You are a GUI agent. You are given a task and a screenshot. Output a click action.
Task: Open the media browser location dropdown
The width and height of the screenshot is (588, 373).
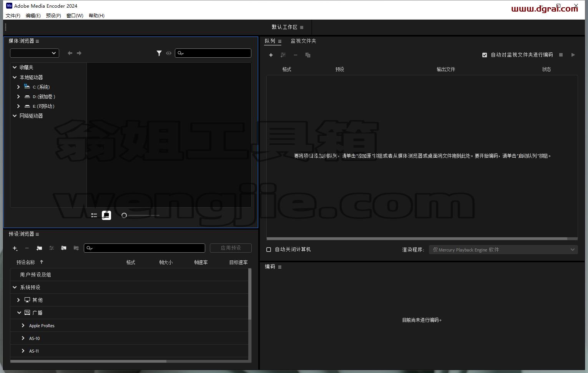pos(35,53)
